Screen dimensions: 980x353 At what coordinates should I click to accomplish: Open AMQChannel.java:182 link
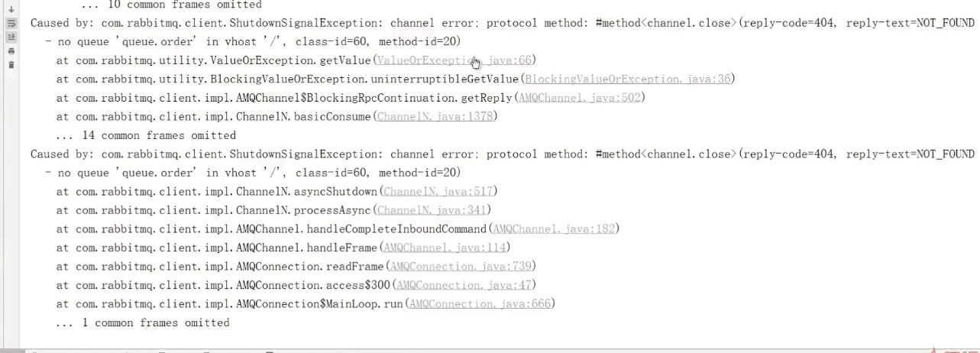click(554, 228)
